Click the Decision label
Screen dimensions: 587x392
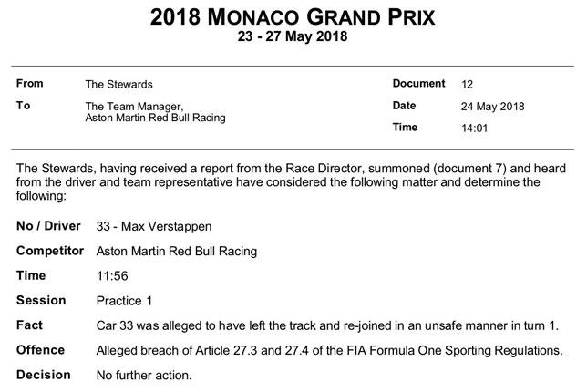pyautogui.click(x=44, y=375)
